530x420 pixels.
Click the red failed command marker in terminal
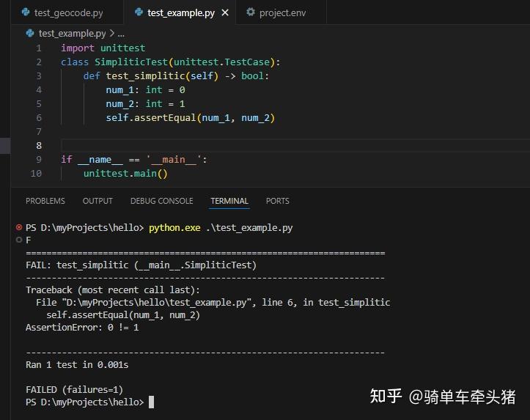point(19,227)
